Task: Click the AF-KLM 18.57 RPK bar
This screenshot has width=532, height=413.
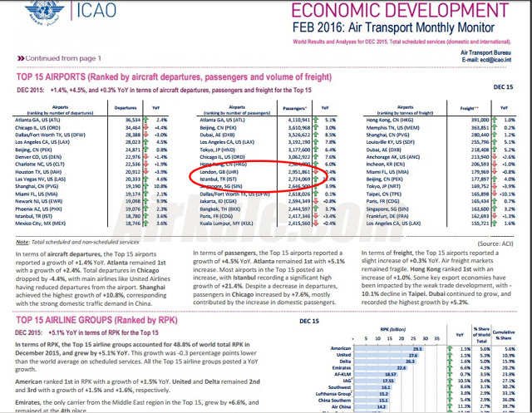Action: point(375,374)
